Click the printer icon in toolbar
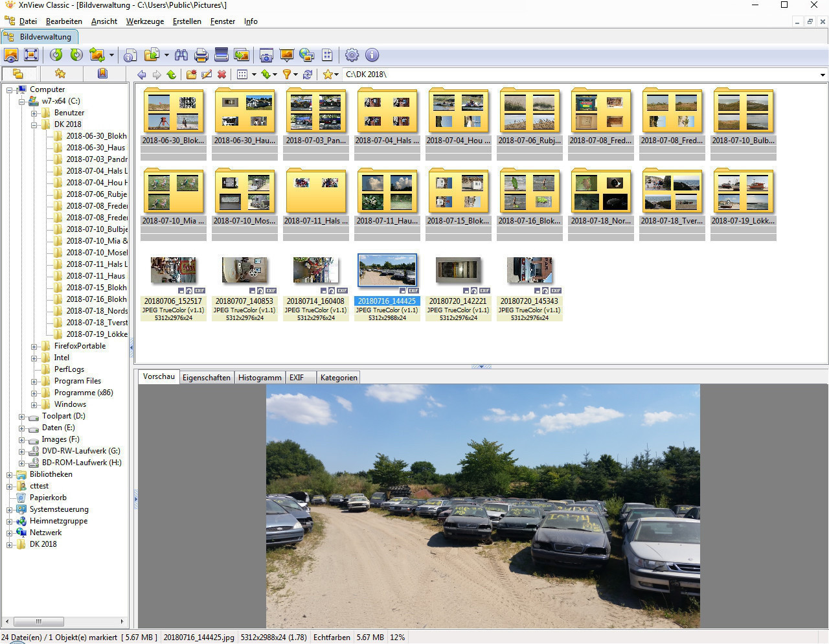 point(201,55)
